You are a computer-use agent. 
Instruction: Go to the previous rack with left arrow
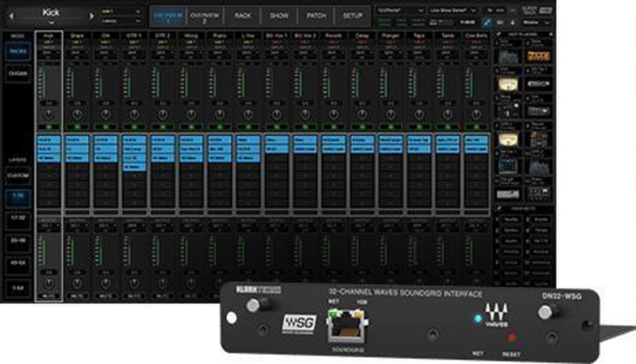coord(12,16)
